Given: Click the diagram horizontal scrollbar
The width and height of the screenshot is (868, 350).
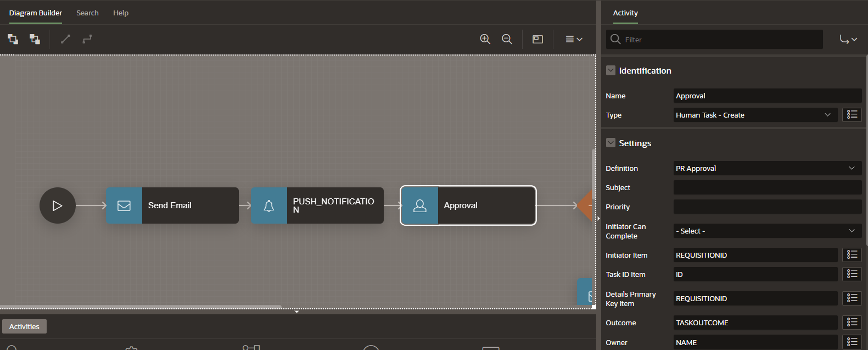Looking at the screenshot, I should tap(141, 307).
